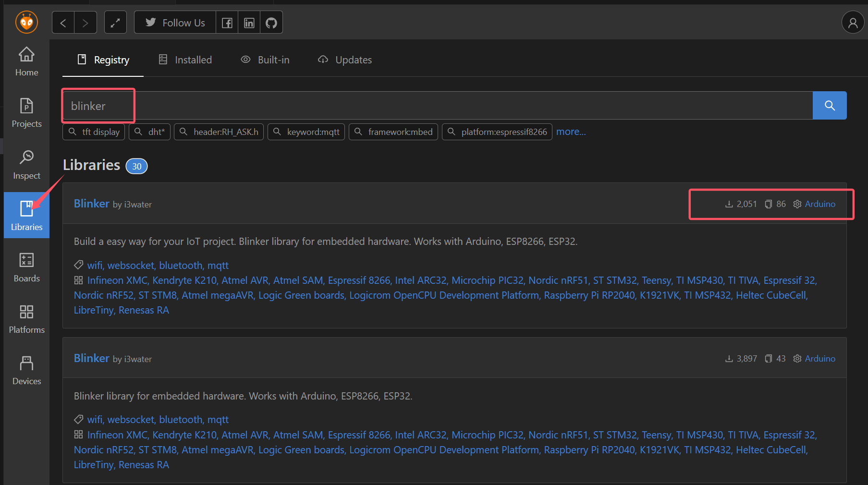The image size is (868, 485).
Task: Click second card's 'wifi, websocket, bluetooth, mqtt' tags
Action: pos(158,420)
